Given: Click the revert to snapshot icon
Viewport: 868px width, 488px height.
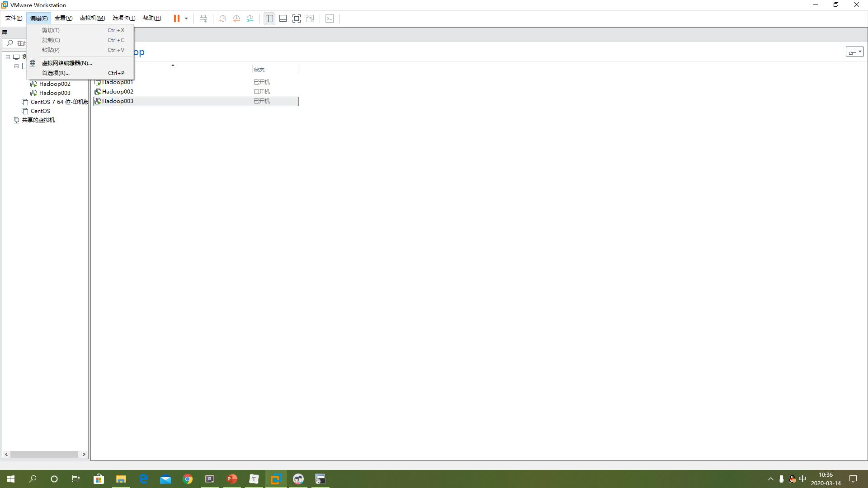Looking at the screenshot, I should click(236, 19).
